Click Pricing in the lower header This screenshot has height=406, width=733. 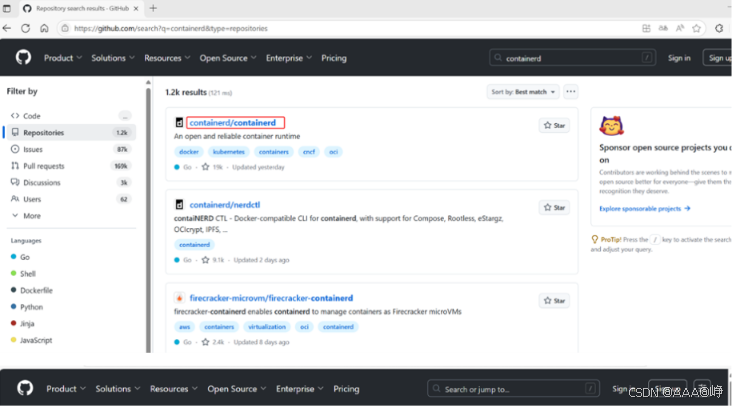click(x=346, y=389)
